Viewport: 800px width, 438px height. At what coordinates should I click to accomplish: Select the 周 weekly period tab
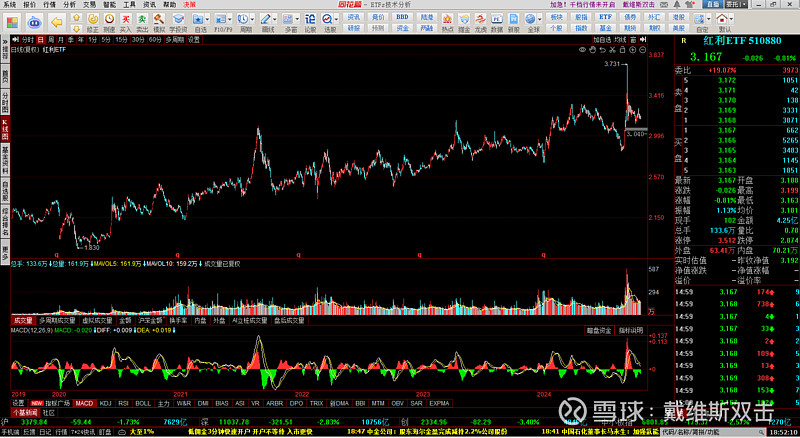(51, 39)
